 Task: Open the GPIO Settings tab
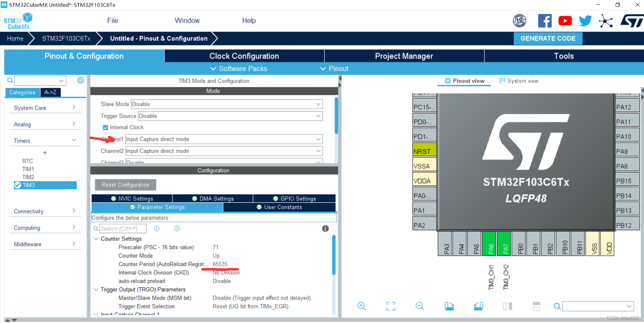(x=294, y=199)
